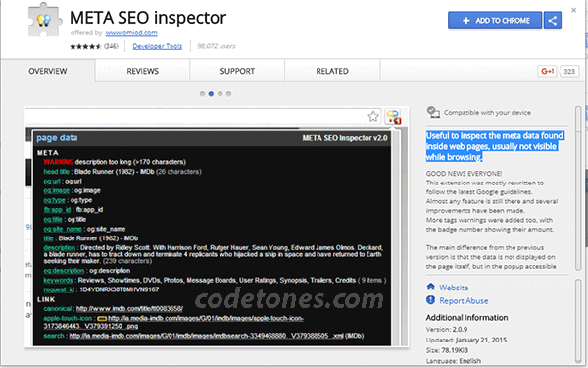Switch to the OVERVIEW tab
The image size is (588, 368).
(48, 71)
